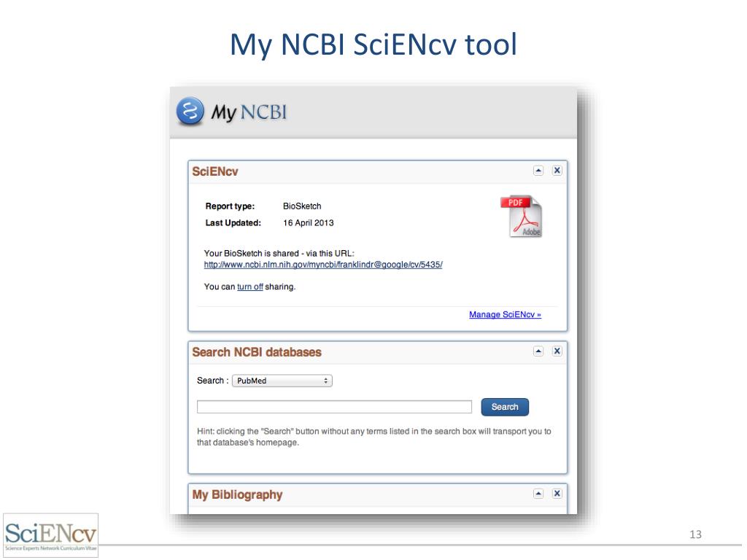The image size is (747, 560).
Task: Click the SciENcv logo in corner
Action: 50,535
